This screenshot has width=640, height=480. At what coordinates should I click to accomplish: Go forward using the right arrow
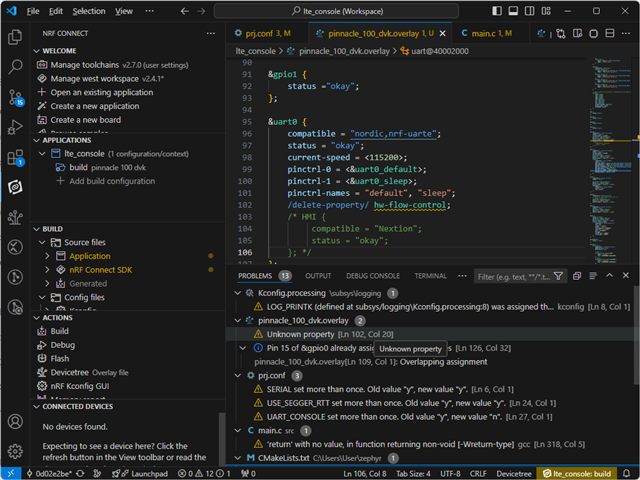pos(201,11)
